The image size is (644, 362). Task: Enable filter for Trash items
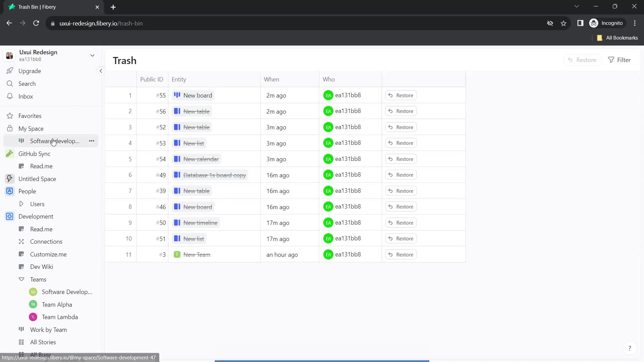click(x=620, y=60)
